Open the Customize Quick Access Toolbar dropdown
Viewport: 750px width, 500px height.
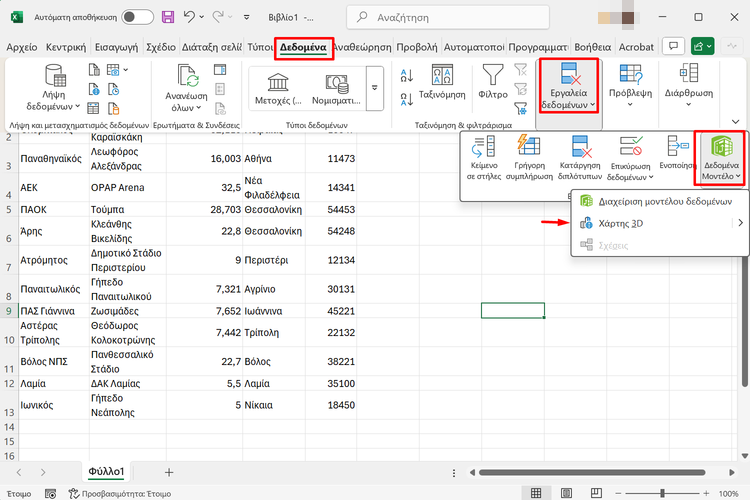(246, 17)
